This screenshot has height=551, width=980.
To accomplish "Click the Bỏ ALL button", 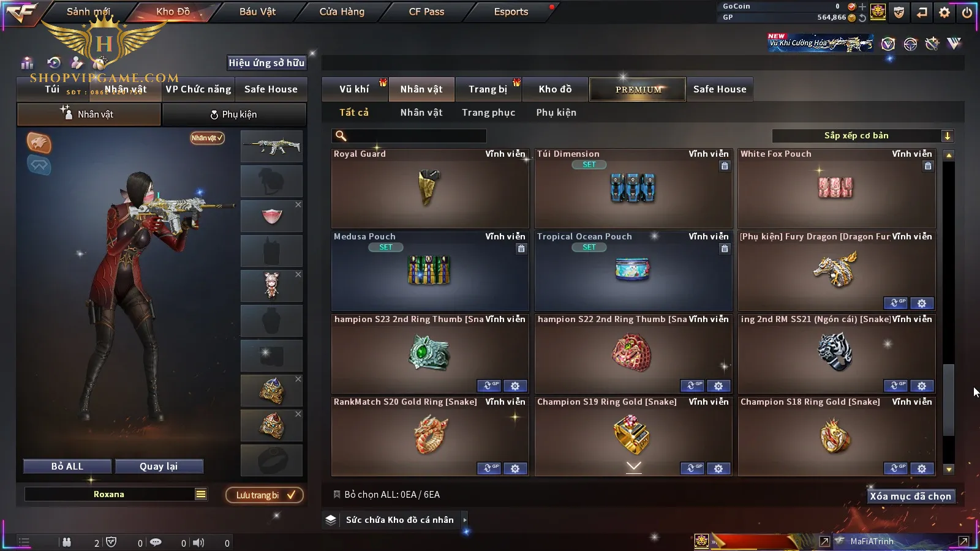I will tap(67, 467).
